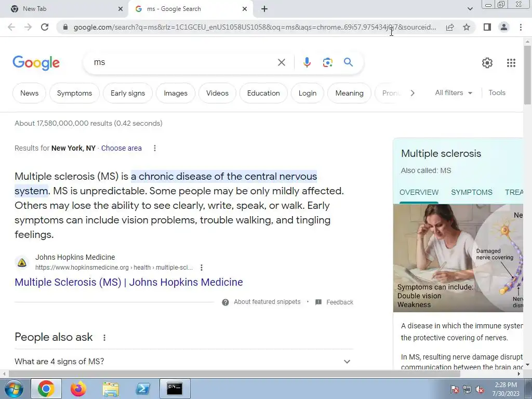Select the Meaning filter chip
Viewport: 532px width, 399px height.
click(349, 94)
